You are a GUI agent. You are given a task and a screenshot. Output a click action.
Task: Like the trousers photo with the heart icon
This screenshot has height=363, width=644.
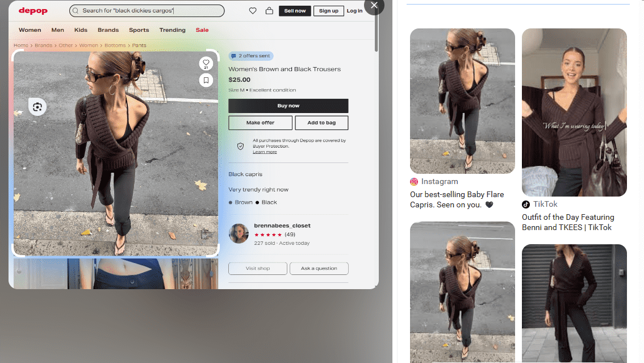(x=206, y=63)
